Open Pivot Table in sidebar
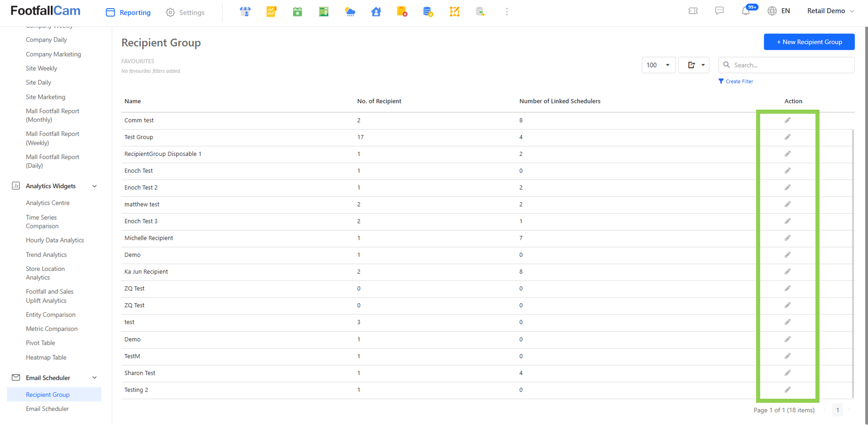The width and height of the screenshot is (868, 425). (x=40, y=343)
